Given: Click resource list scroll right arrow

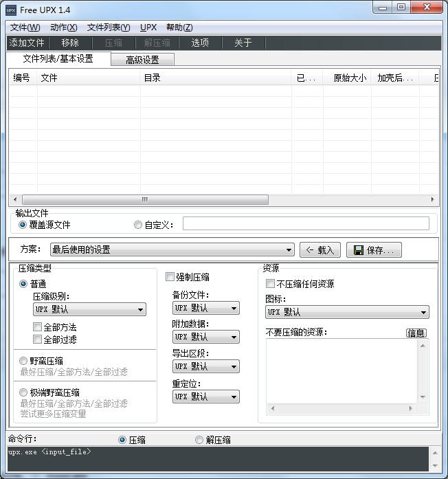Looking at the screenshot, I should [411, 408].
